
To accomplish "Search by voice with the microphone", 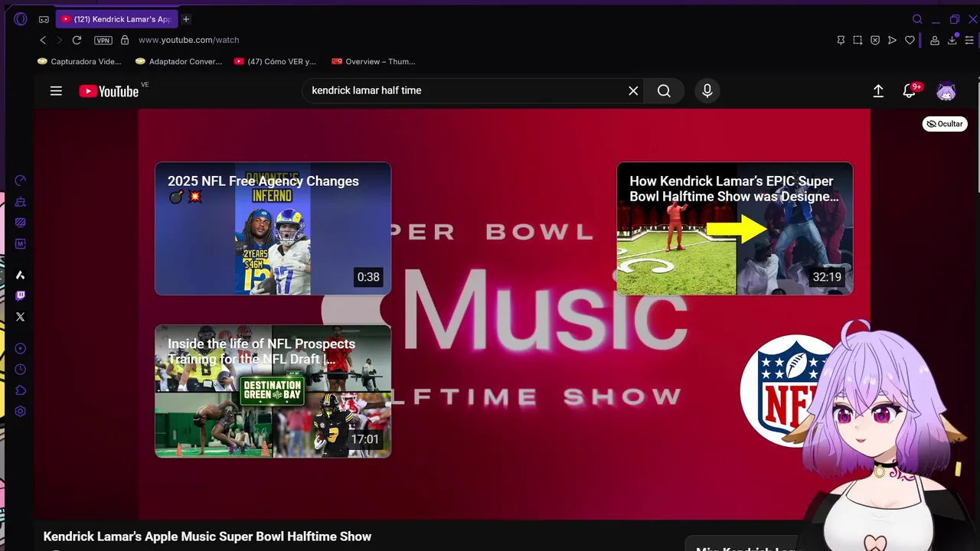I will (x=707, y=90).
